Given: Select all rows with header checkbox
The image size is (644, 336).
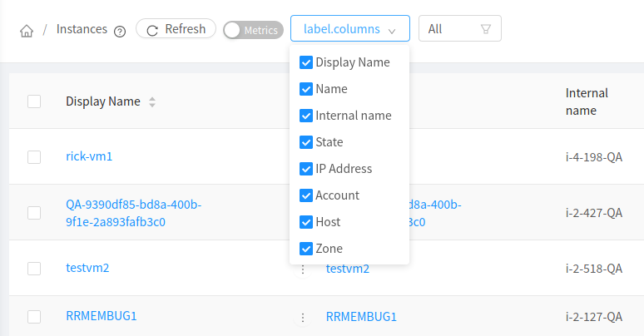Looking at the screenshot, I should coord(34,101).
